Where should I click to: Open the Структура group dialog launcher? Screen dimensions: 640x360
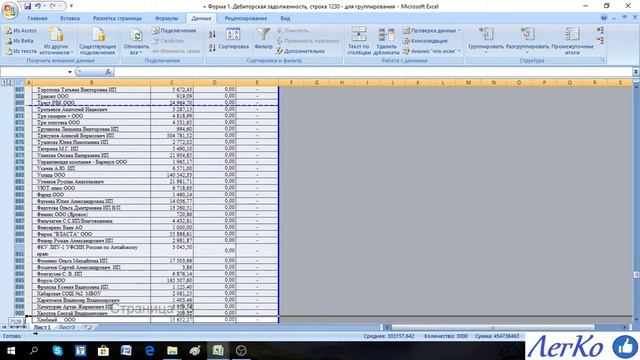tap(602, 60)
